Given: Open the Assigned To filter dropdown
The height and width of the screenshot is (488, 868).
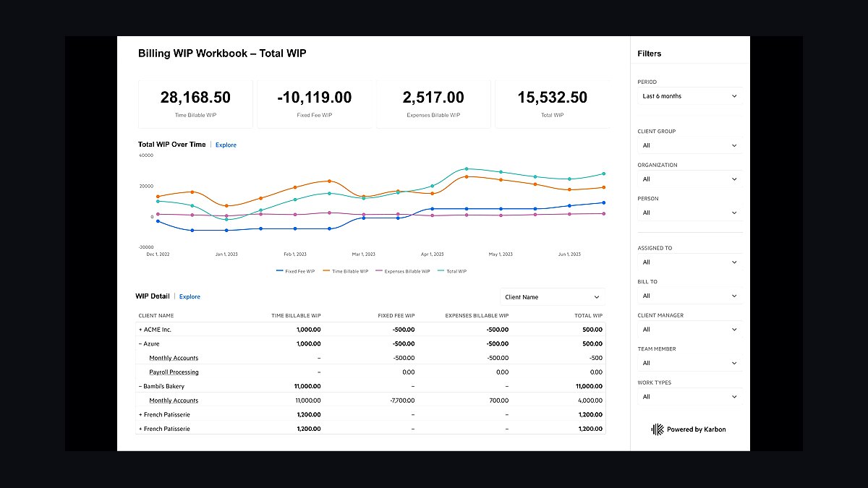Looking at the screenshot, I should tap(690, 262).
